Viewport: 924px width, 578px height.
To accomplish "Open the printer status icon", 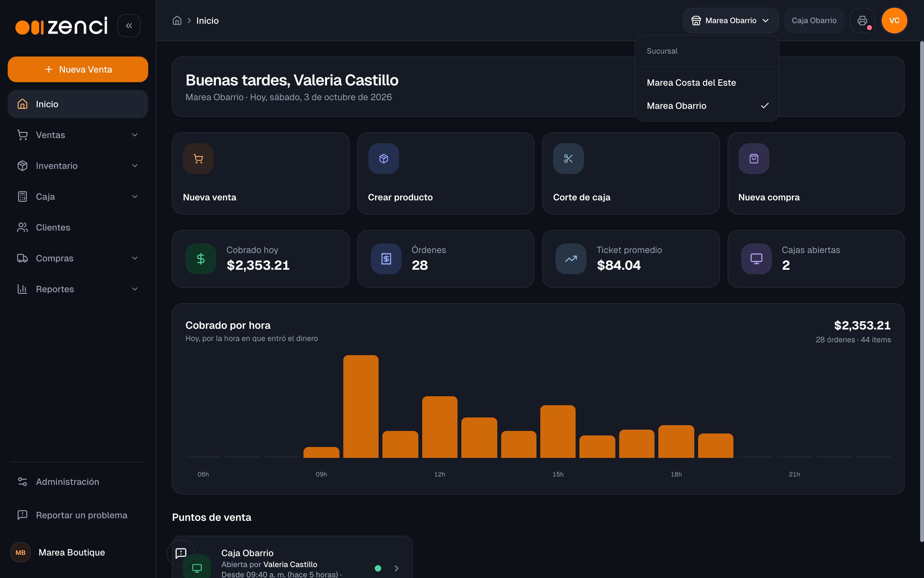I will pos(862,21).
